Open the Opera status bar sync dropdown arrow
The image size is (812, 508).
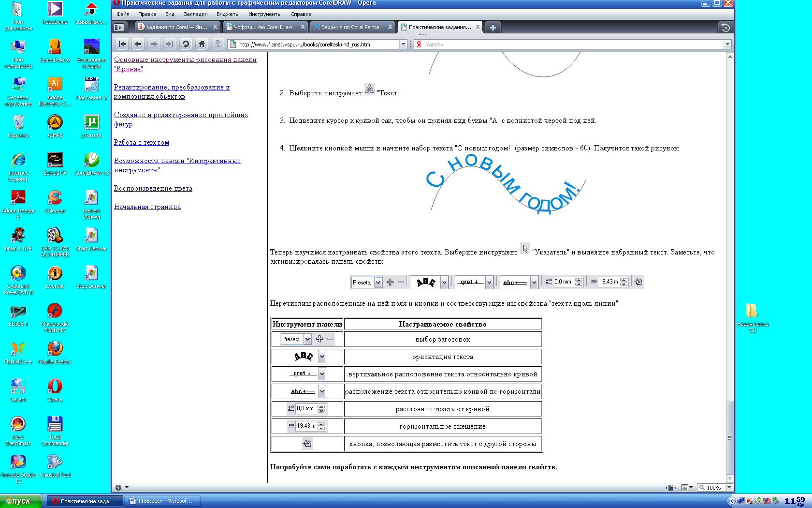click(x=127, y=487)
